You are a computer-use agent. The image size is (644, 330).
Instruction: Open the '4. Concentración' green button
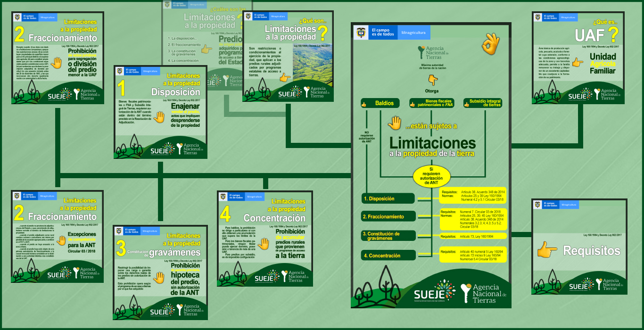coord(388,256)
